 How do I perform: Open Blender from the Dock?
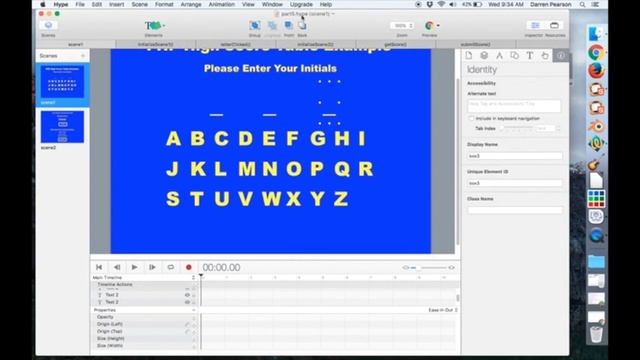596,127
